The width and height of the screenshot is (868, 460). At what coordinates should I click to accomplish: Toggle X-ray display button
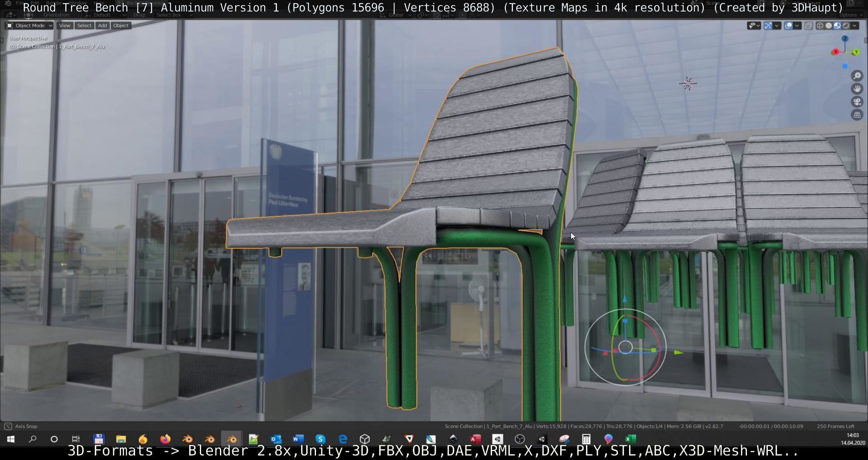click(808, 25)
